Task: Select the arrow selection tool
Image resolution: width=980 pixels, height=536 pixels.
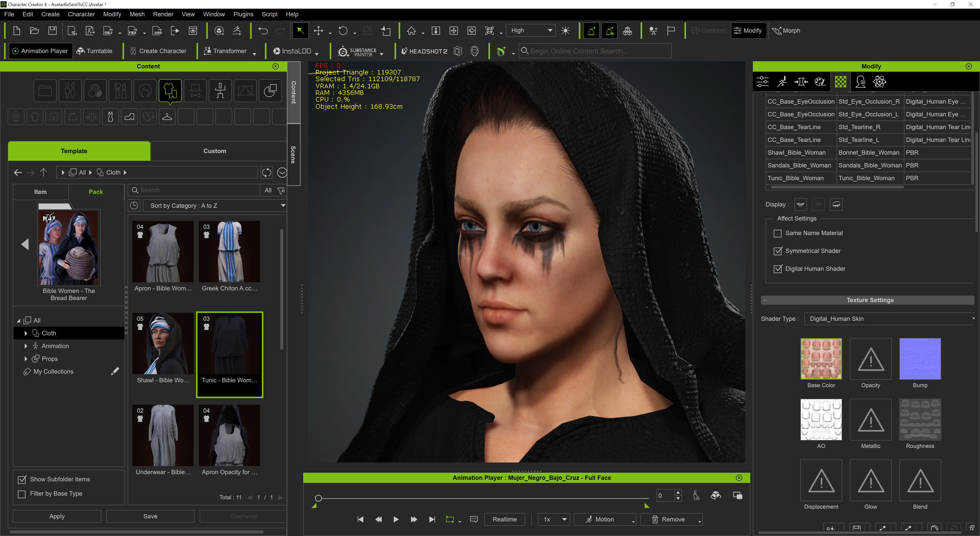Action: tap(300, 31)
